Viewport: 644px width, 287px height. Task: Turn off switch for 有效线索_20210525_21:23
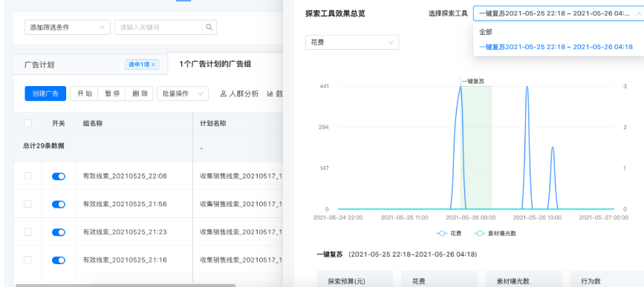click(59, 232)
